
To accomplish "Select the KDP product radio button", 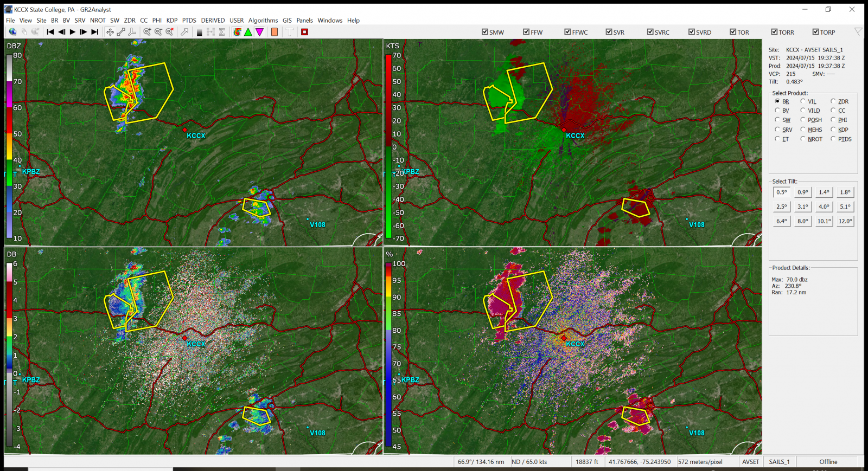I will click(x=833, y=130).
